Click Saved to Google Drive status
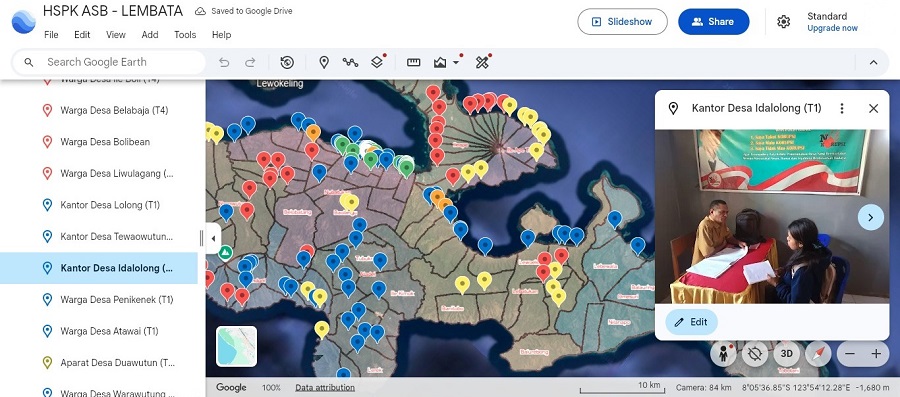This screenshot has height=397, width=900. tap(244, 11)
